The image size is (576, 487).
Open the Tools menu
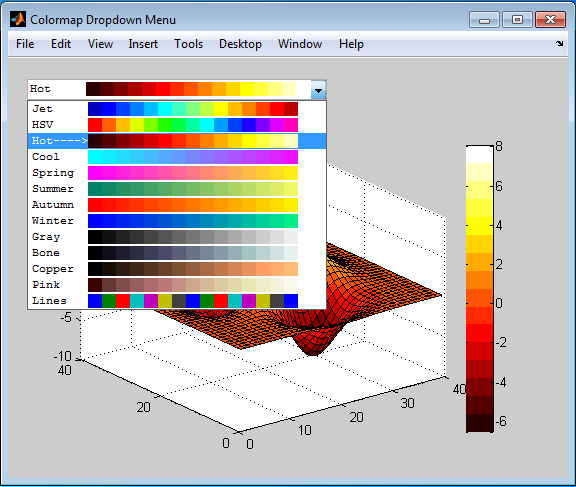coord(188,44)
